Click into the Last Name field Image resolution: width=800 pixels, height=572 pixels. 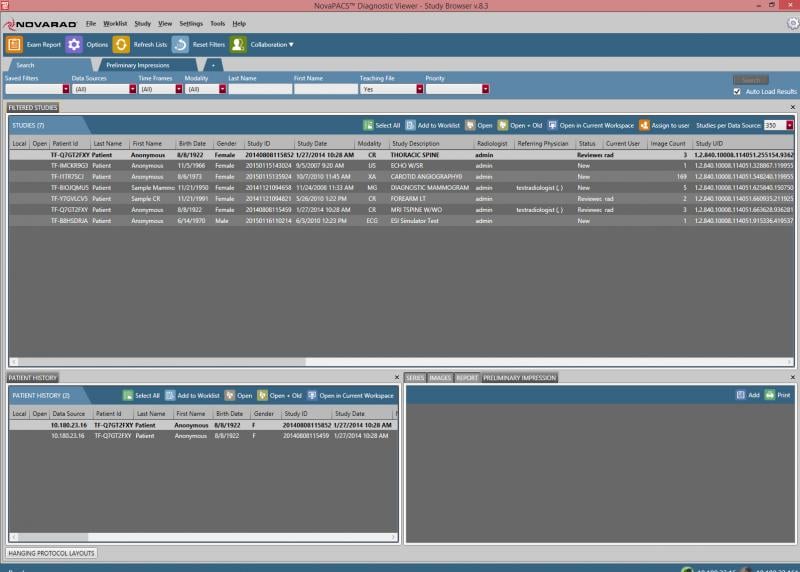pos(259,89)
